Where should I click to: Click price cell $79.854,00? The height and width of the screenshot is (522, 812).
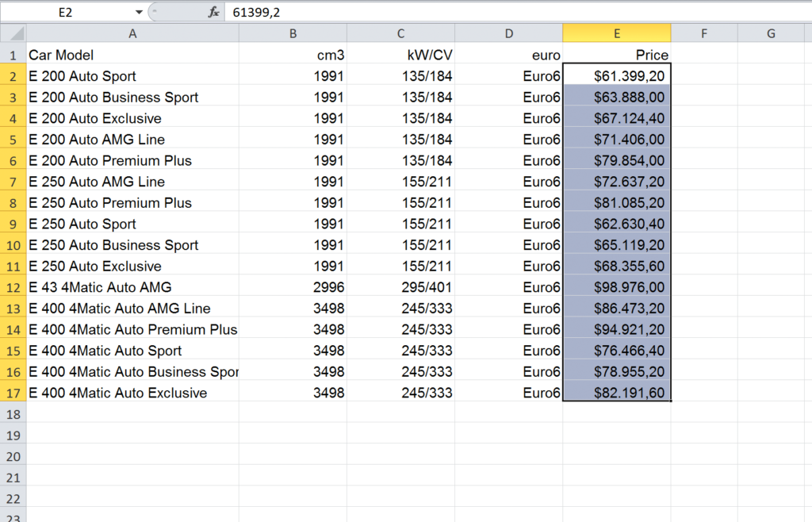coord(617,160)
